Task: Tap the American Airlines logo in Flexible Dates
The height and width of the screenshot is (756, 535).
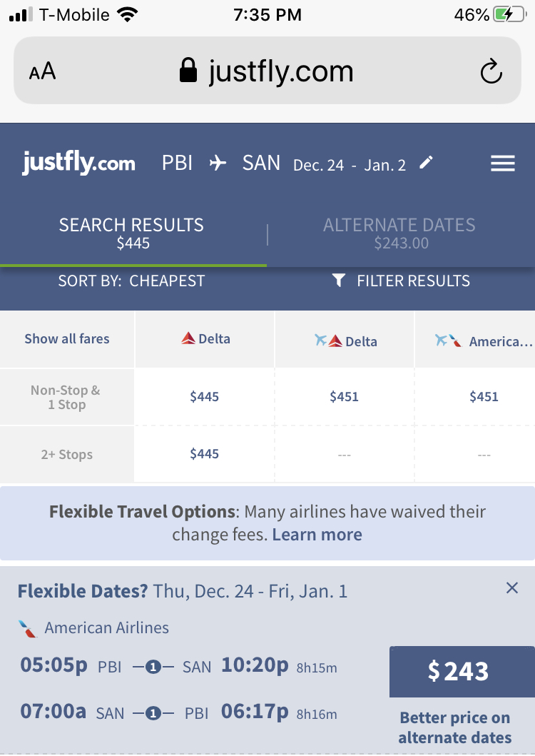Action: click(x=26, y=628)
